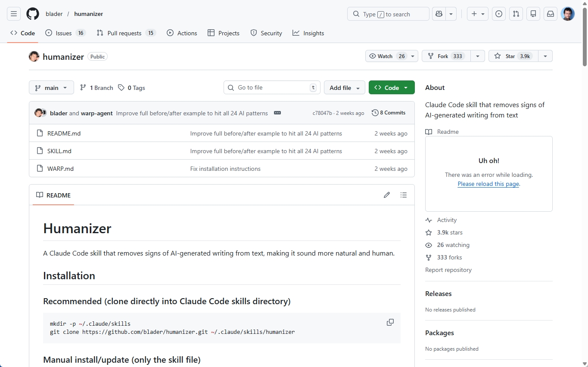View the 8 Commits history

388,113
